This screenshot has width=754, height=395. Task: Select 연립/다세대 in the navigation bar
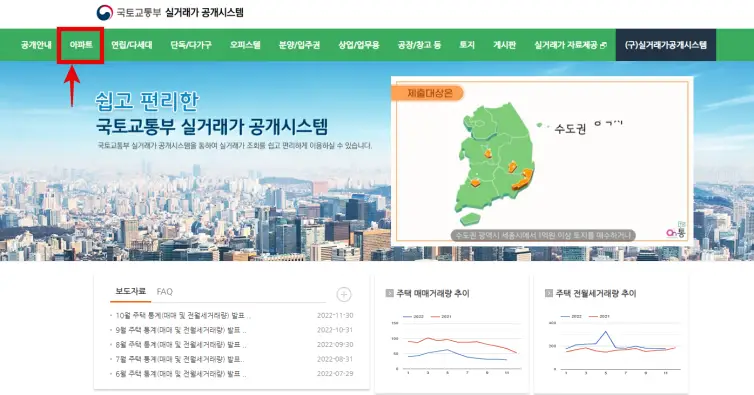131,45
